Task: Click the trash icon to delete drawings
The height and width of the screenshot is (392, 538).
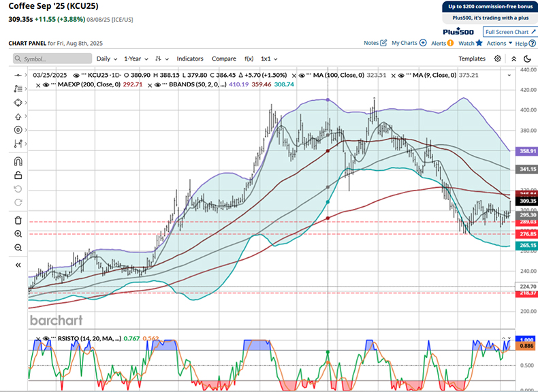Action: click(18, 220)
